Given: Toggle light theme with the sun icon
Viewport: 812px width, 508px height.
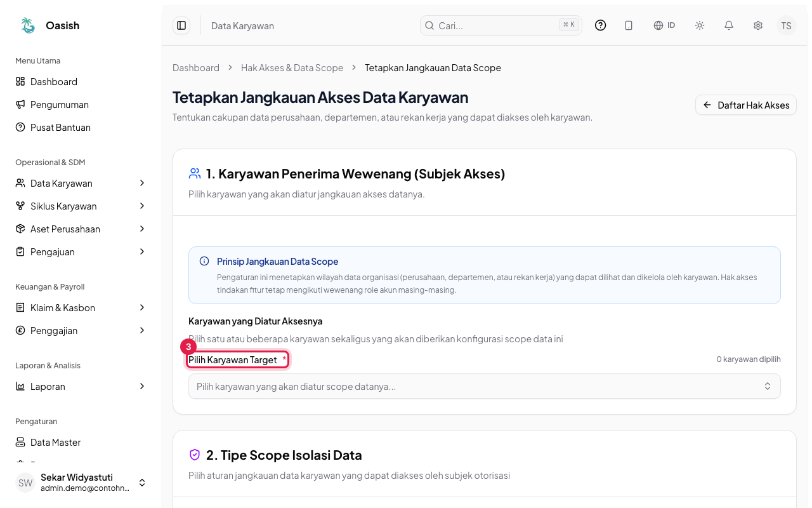Looking at the screenshot, I should click(x=700, y=25).
